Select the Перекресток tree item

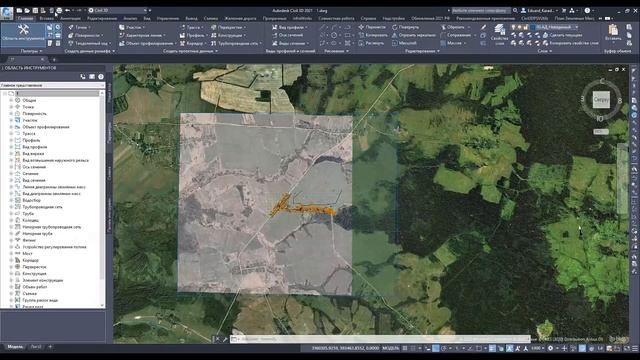click(34, 267)
